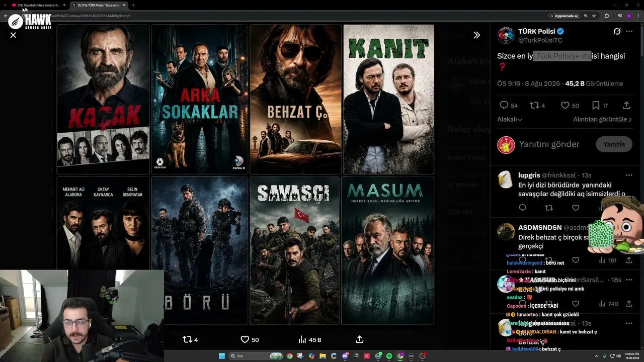644x362 pixels.
Task: Open the @TurkPolisiTC handle link
Action: coord(540,40)
